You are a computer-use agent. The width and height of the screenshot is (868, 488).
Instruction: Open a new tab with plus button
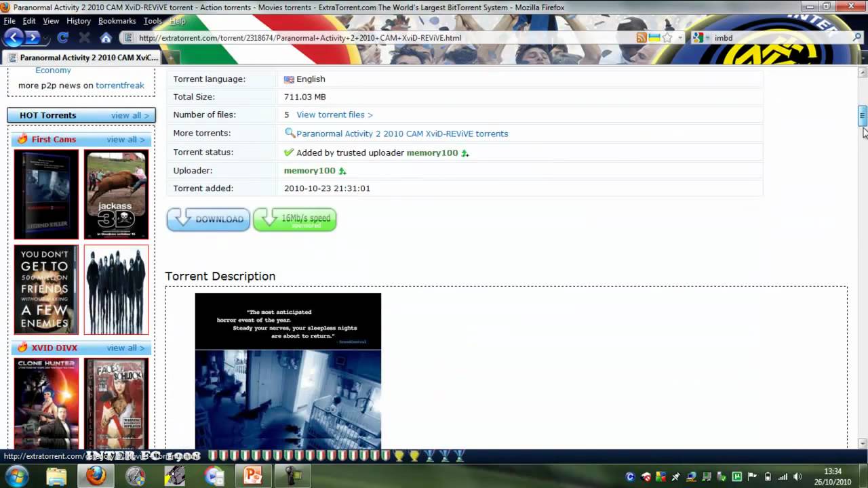click(171, 58)
